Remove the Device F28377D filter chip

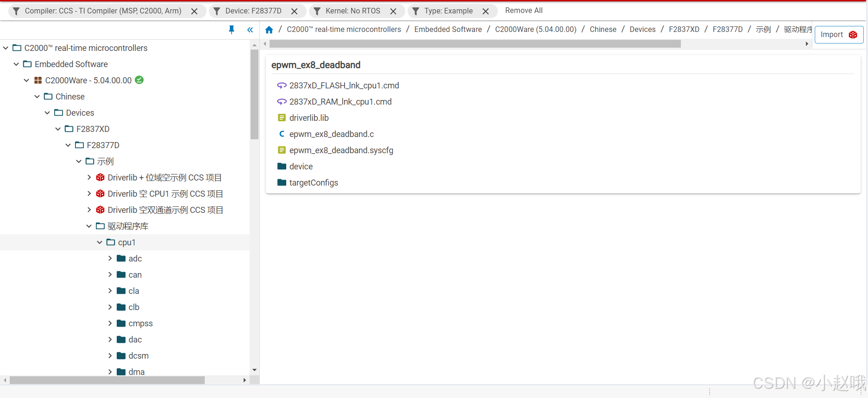click(x=295, y=12)
